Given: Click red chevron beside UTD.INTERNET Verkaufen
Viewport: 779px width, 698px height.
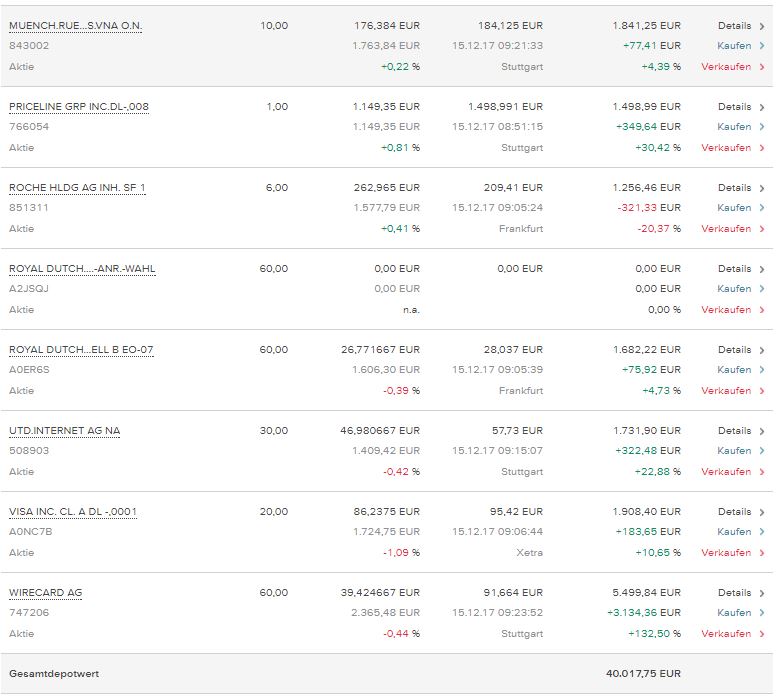Looking at the screenshot, I should 762,472.
